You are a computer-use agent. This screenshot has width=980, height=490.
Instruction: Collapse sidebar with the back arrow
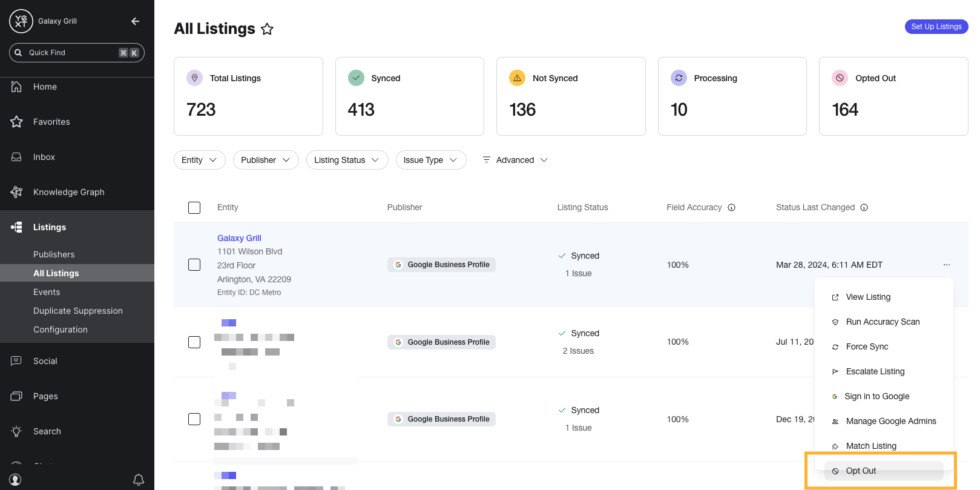point(135,21)
